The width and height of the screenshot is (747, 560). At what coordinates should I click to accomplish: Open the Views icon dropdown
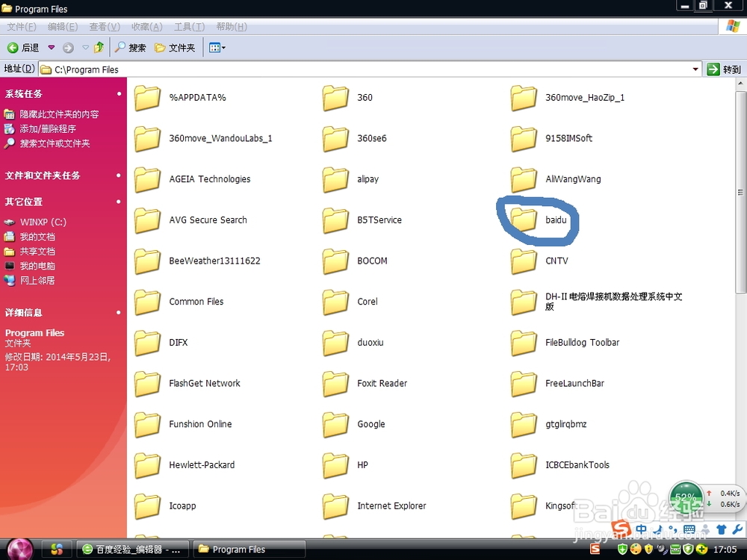click(217, 48)
